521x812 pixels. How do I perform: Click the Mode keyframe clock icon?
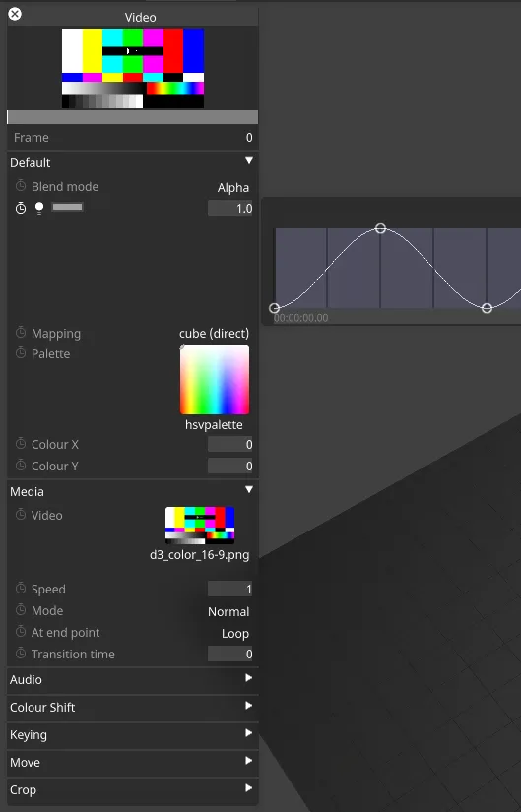tap(21, 610)
